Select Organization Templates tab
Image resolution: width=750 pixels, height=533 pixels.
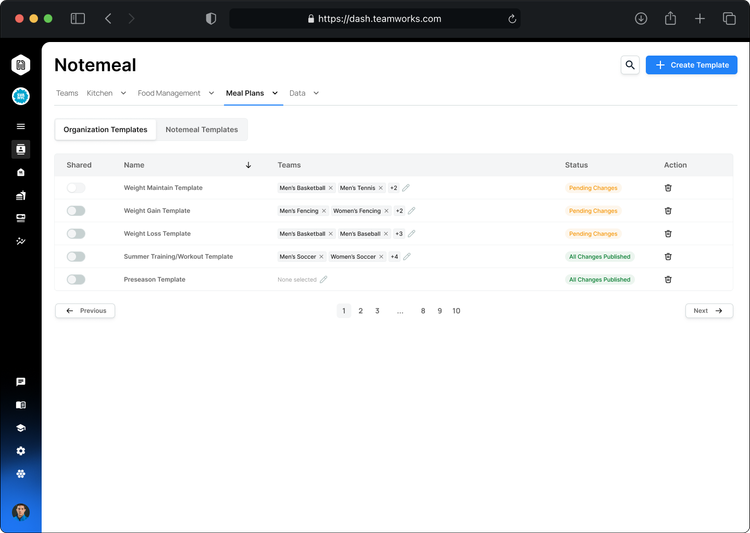(105, 130)
